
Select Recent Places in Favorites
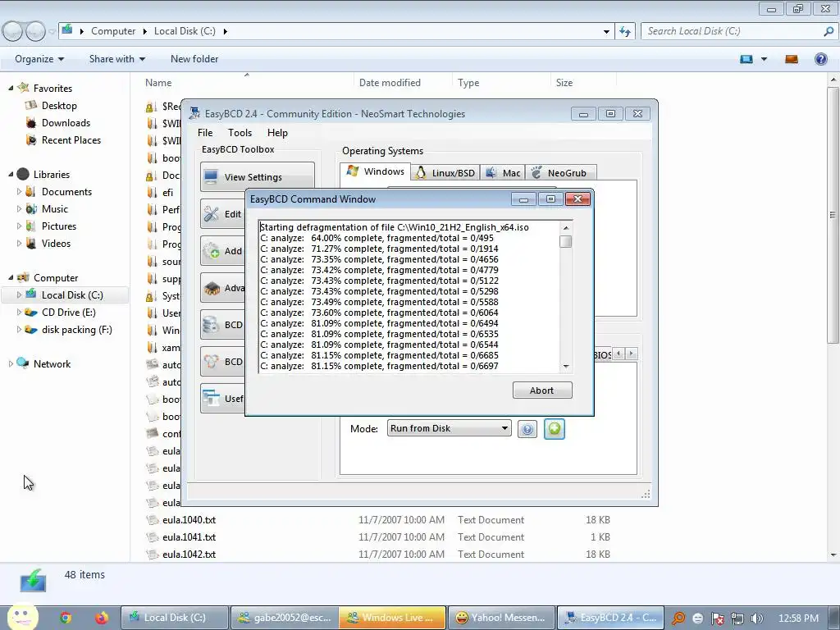(71, 139)
